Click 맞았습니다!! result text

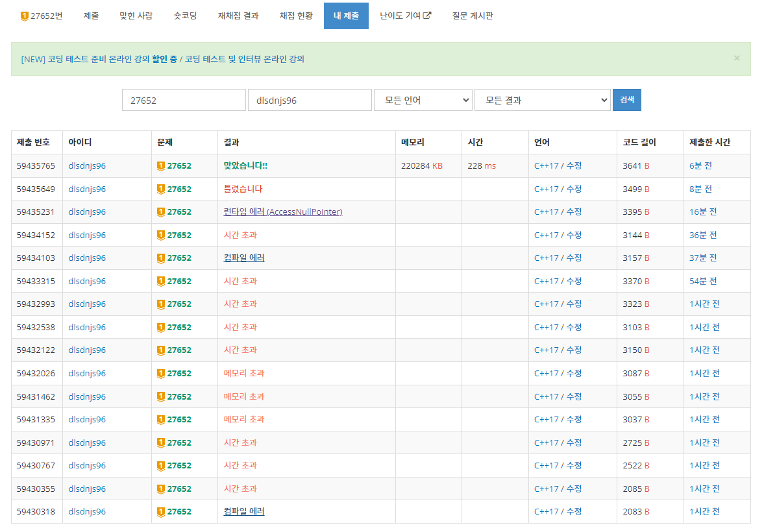pyautogui.click(x=245, y=165)
